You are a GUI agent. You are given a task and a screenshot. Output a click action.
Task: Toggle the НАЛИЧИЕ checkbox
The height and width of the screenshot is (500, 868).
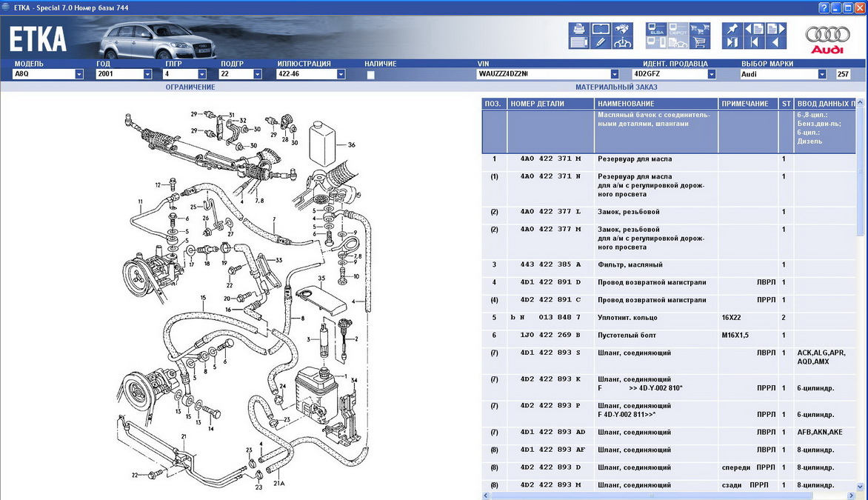pos(370,74)
